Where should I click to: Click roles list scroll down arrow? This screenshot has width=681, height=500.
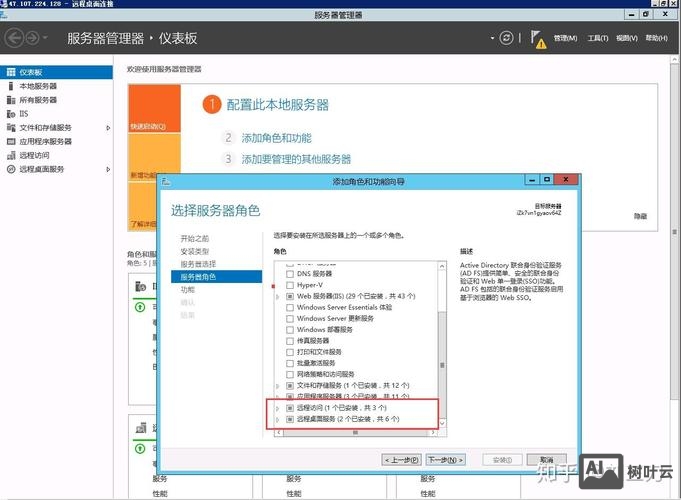click(442, 422)
